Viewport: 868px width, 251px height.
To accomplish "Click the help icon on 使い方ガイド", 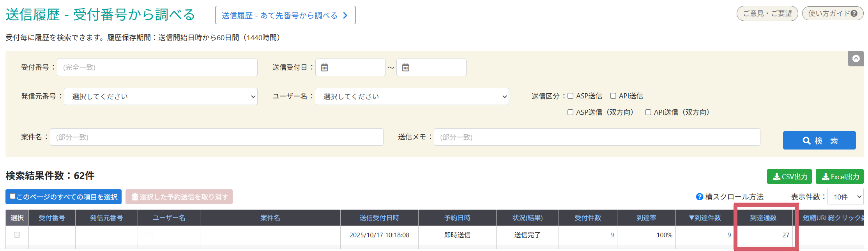I will tap(854, 14).
